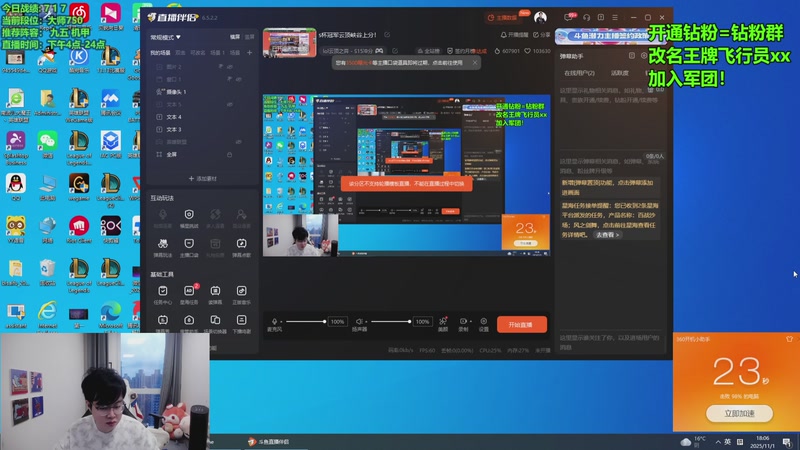
Task: Adjust the 麦克风 microphone volume slider
Action: pos(305,321)
